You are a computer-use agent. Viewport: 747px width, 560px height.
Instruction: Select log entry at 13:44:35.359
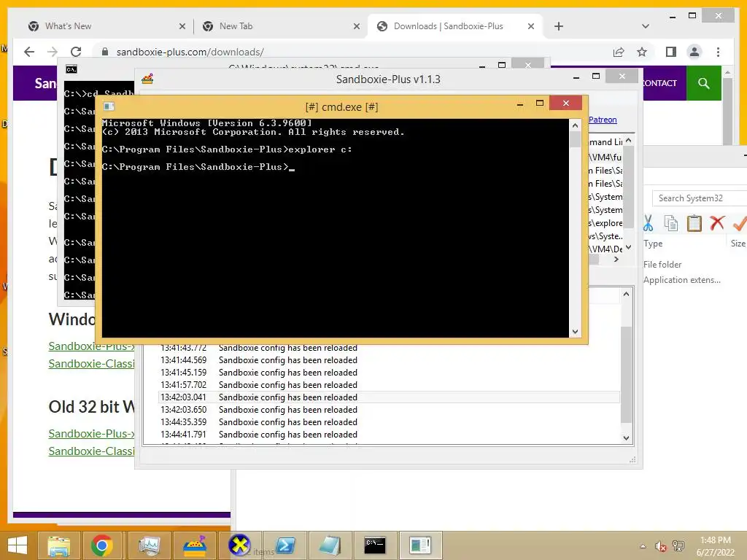pos(389,422)
